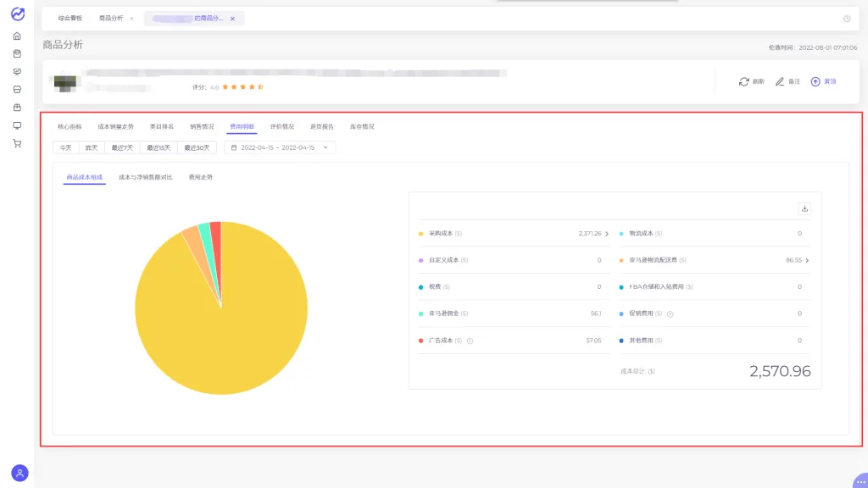
Task: Select the 昨天 date filter
Action: (92, 147)
